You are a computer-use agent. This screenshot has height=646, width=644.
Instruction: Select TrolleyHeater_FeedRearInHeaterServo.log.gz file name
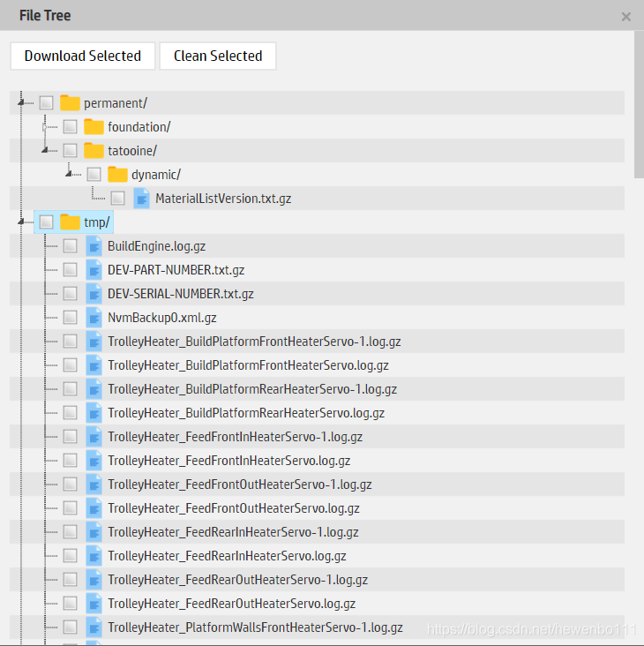coord(227,557)
